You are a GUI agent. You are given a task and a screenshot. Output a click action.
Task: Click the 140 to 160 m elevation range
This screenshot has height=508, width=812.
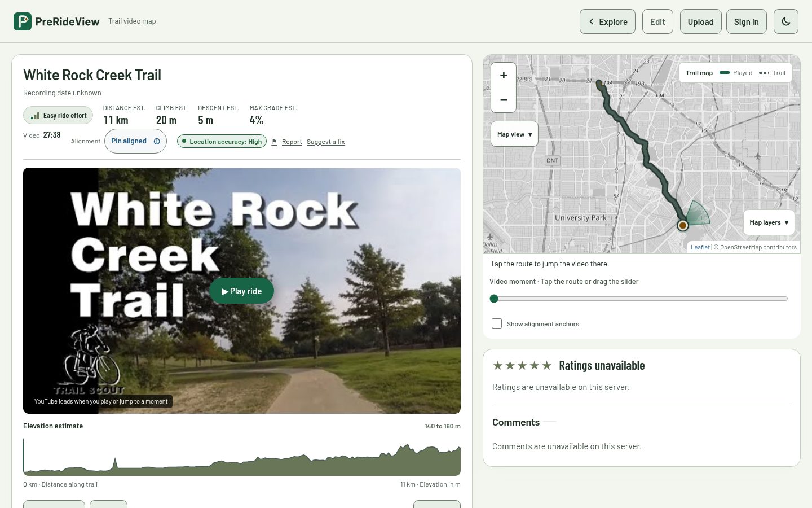point(443,426)
